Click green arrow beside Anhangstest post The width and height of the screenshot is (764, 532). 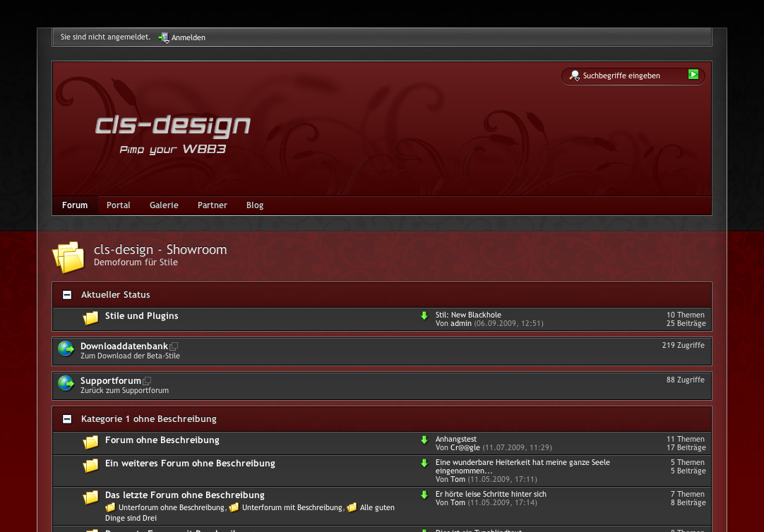424,440
